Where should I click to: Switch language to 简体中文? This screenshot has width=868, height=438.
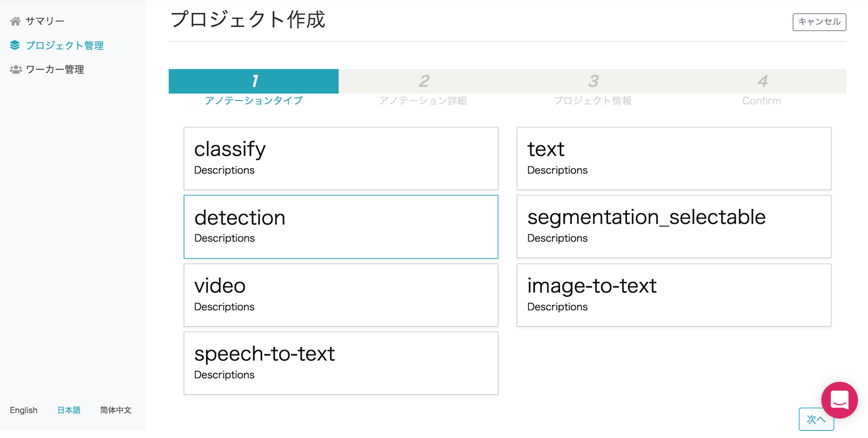(116, 410)
